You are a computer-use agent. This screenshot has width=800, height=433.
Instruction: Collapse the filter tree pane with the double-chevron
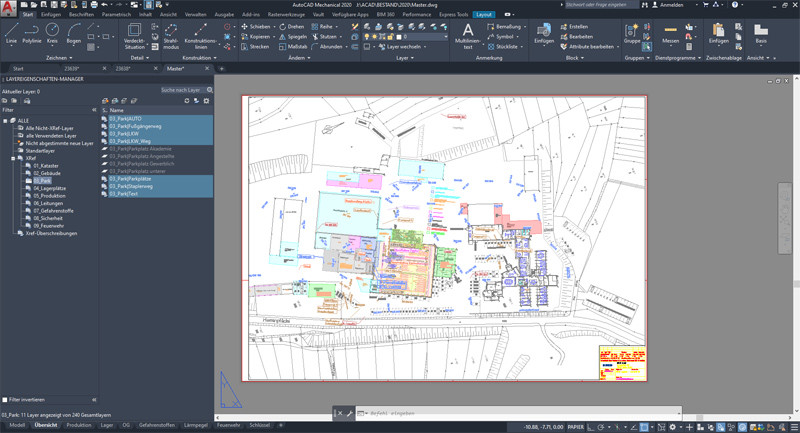(94, 110)
